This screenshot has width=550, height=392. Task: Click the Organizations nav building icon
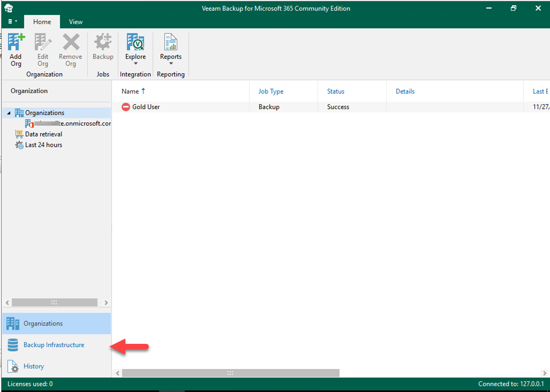pyautogui.click(x=13, y=323)
